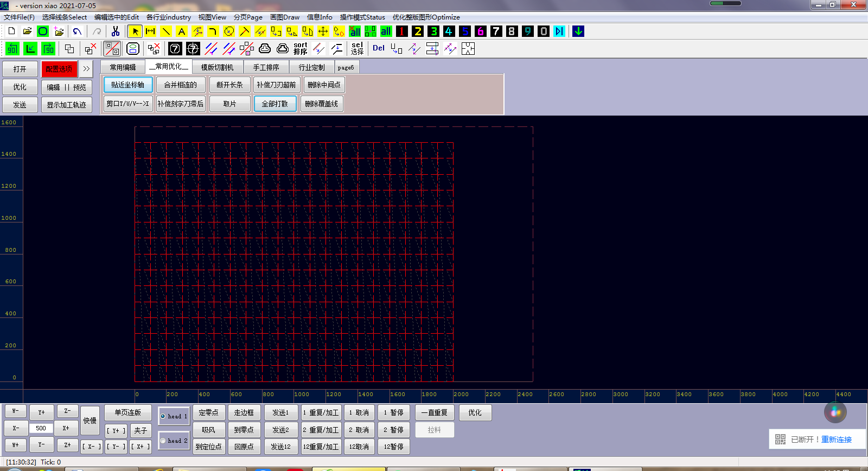Click the cyan skip-to-end icon
868x471 pixels.
[559, 31]
